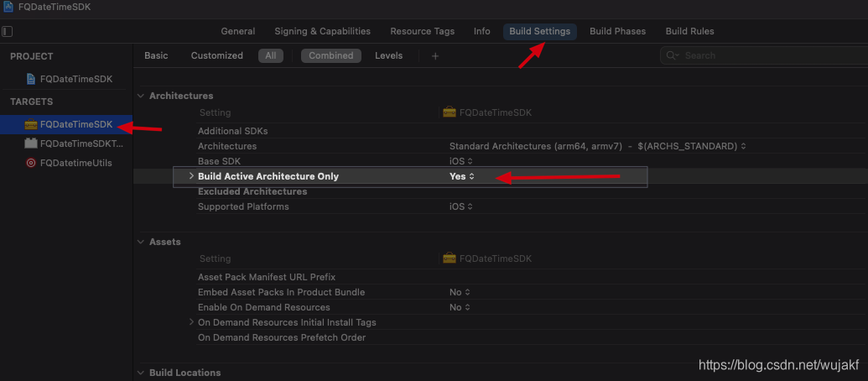Expand Build Active Architecture Only row
Image resolution: width=868 pixels, height=381 pixels.
pos(191,176)
